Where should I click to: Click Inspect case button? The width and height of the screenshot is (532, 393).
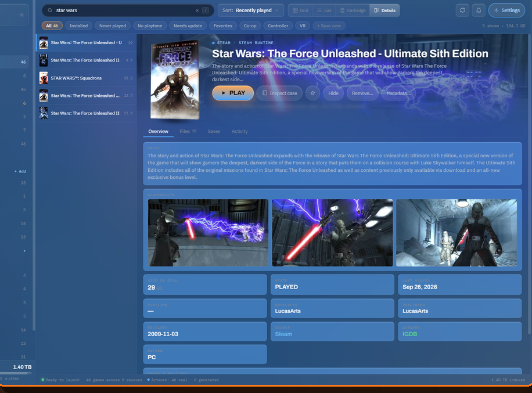pyautogui.click(x=279, y=93)
